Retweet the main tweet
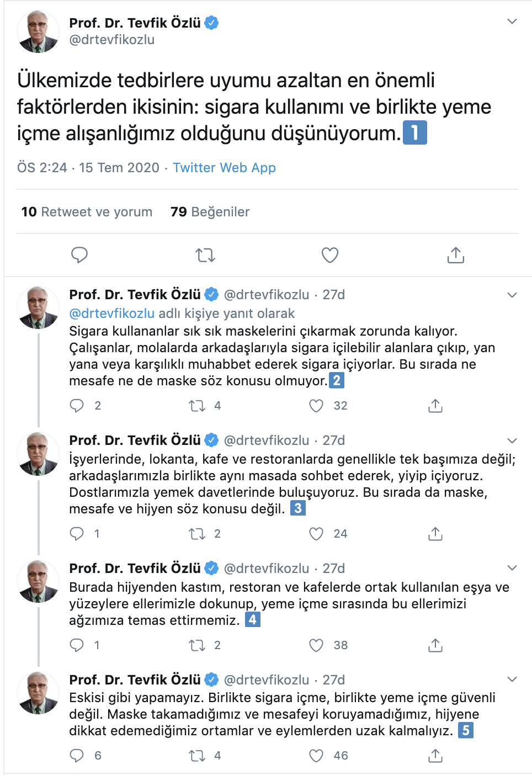 point(205,255)
